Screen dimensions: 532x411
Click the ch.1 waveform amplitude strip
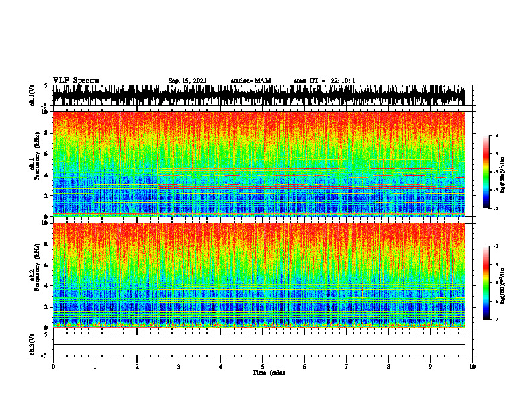tap(259, 95)
